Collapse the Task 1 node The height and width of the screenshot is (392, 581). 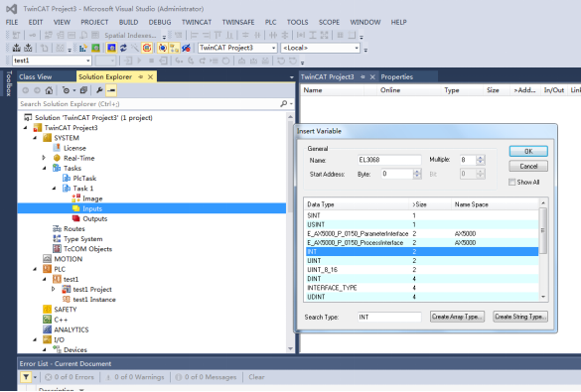[x=54, y=189]
